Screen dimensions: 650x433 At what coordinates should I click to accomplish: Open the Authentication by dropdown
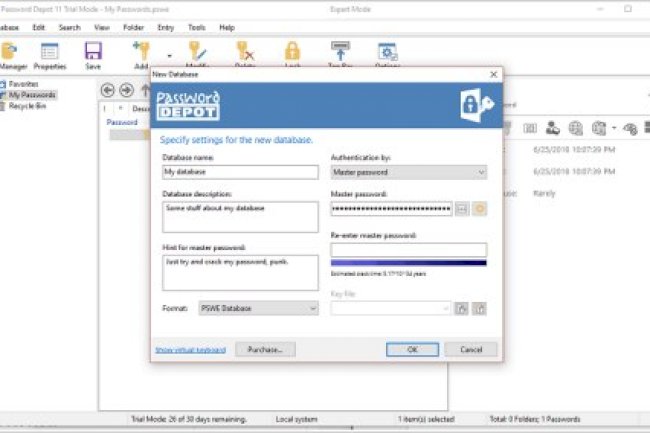(409, 172)
